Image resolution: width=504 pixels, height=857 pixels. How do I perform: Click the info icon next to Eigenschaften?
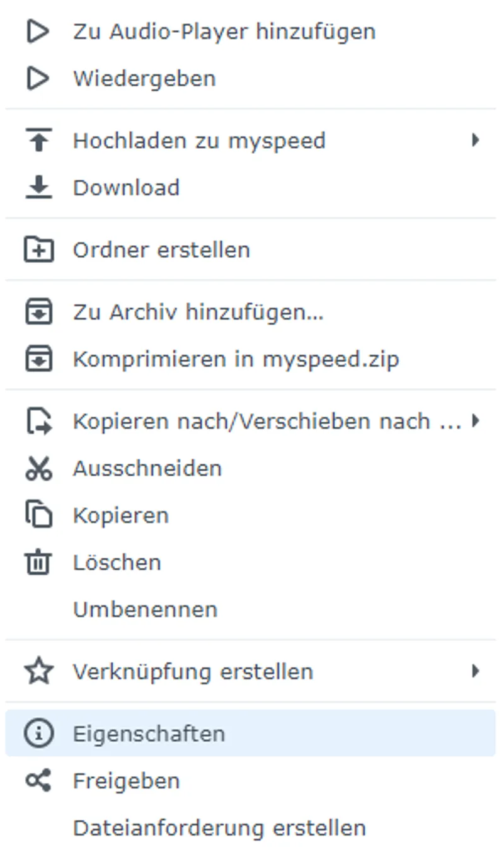[x=38, y=733]
